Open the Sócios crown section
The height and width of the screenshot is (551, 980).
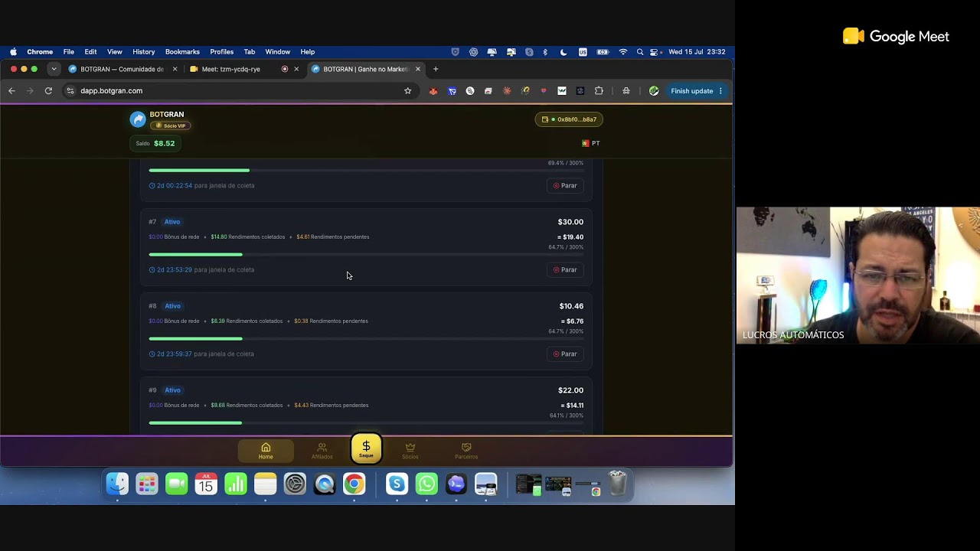coord(410,451)
